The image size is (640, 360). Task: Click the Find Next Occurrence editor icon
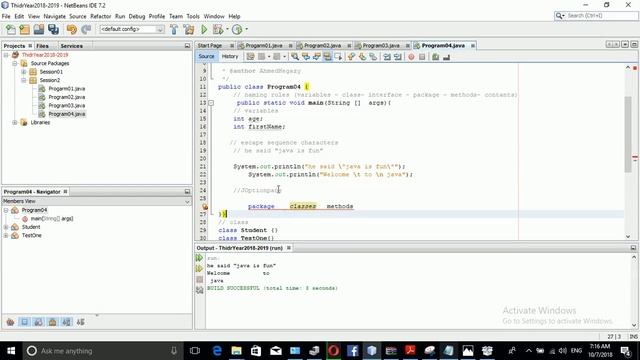click(x=316, y=57)
